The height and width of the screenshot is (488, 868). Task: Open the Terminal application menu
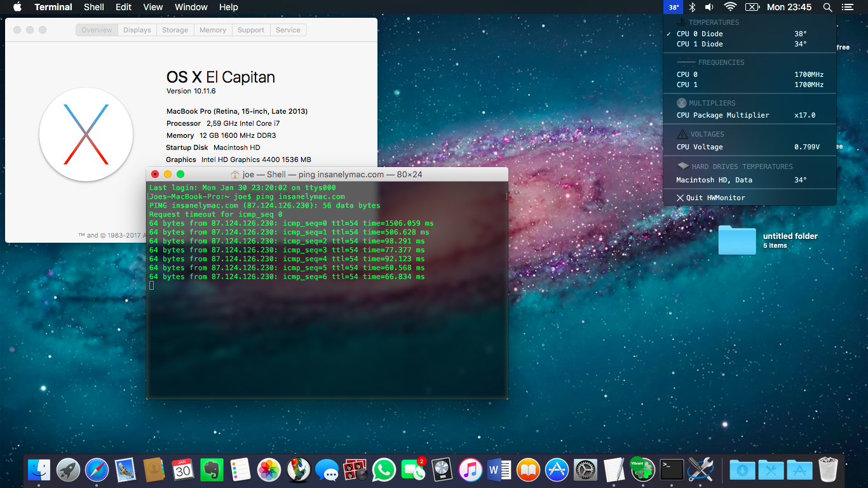point(53,7)
